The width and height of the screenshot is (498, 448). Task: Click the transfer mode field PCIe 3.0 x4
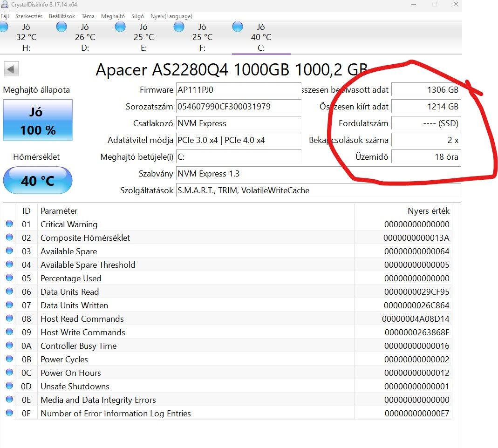pos(239,140)
